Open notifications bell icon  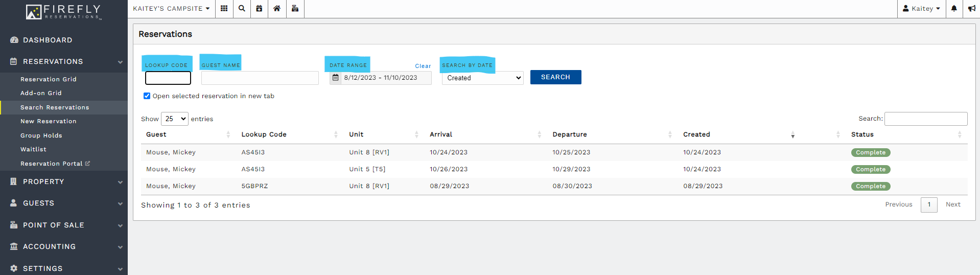point(953,9)
